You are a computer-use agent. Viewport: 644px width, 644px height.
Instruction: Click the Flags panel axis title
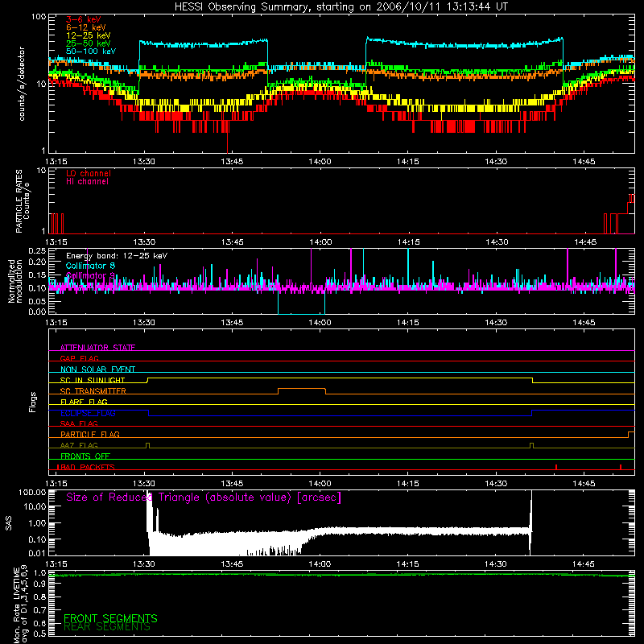[x=33, y=402]
